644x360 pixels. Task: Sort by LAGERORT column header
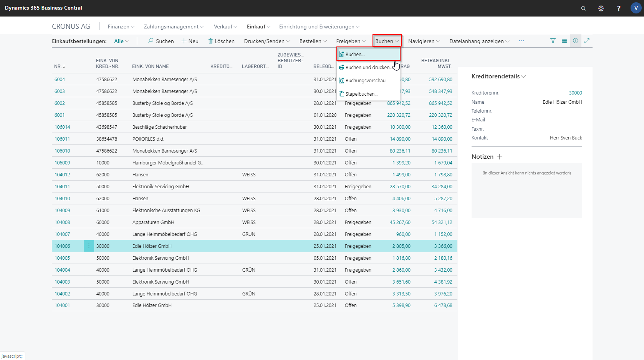pyautogui.click(x=255, y=66)
